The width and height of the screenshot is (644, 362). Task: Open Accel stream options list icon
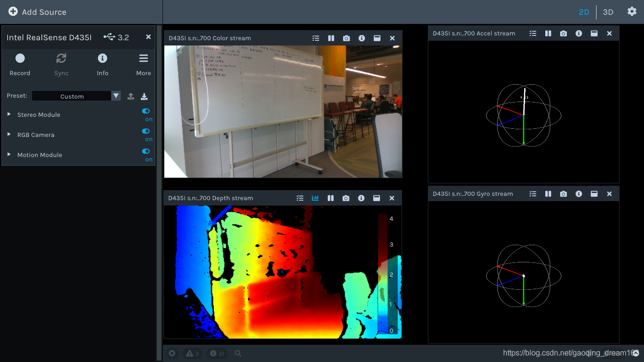click(533, 34)
